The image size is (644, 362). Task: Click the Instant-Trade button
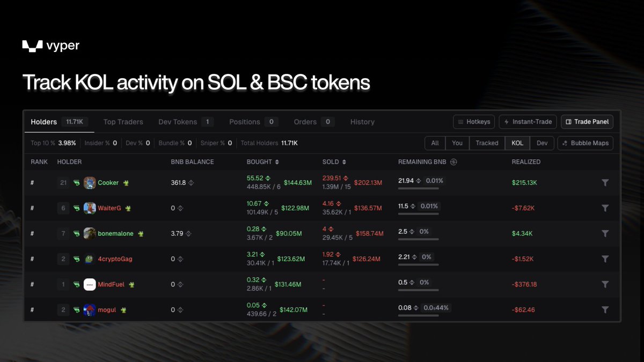[x=528, y=122]
